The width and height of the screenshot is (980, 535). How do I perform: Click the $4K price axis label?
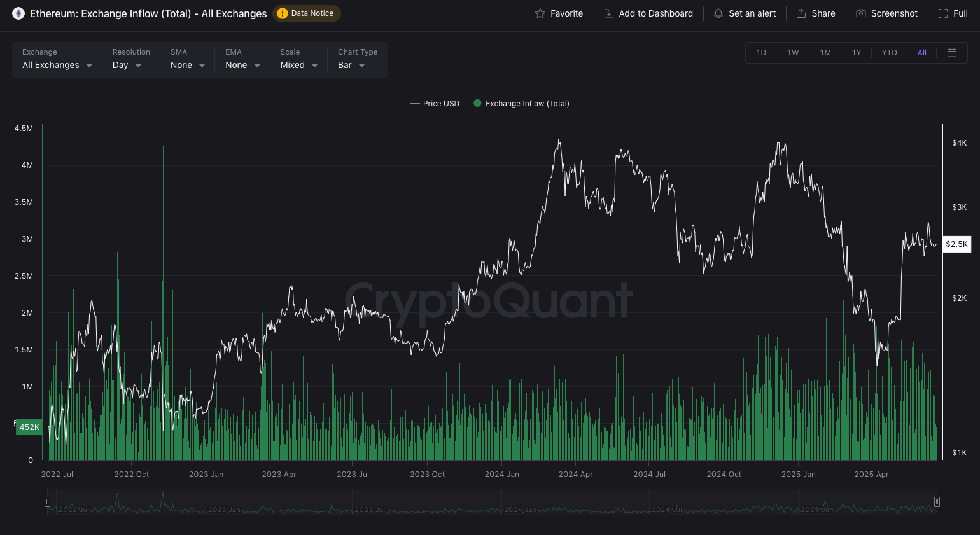point(959,143)
